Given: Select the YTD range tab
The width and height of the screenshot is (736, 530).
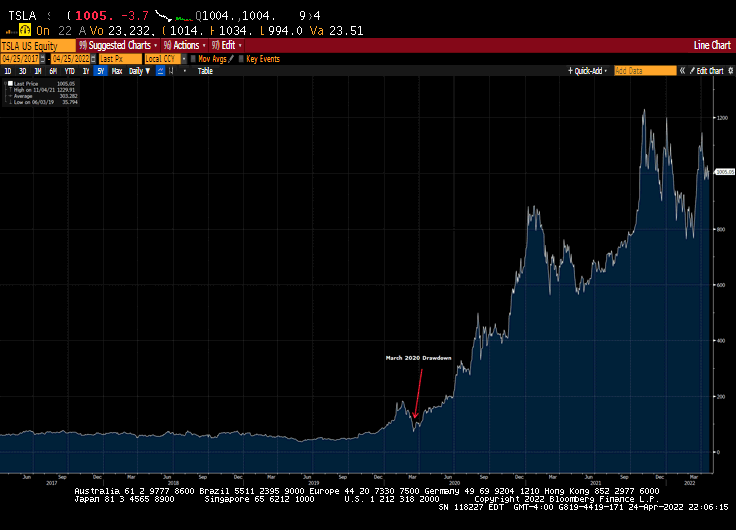Looking at the screenshot, I should [x=69, y=71].
